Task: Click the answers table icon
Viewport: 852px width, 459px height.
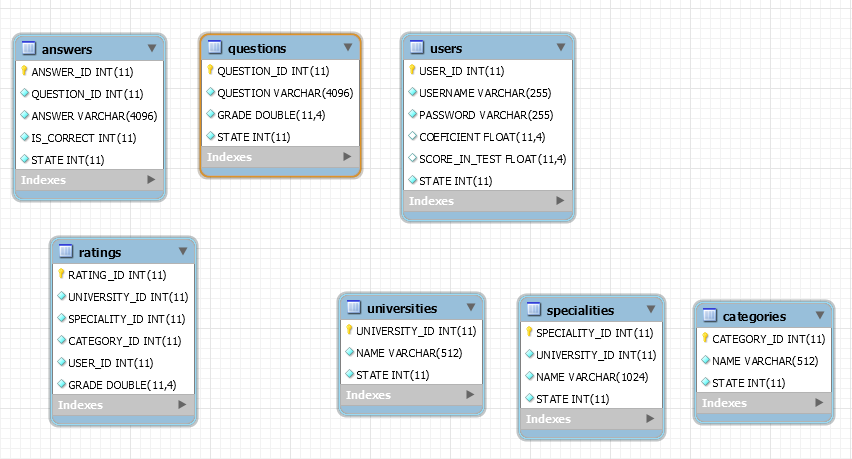Action: coord(29,48)
